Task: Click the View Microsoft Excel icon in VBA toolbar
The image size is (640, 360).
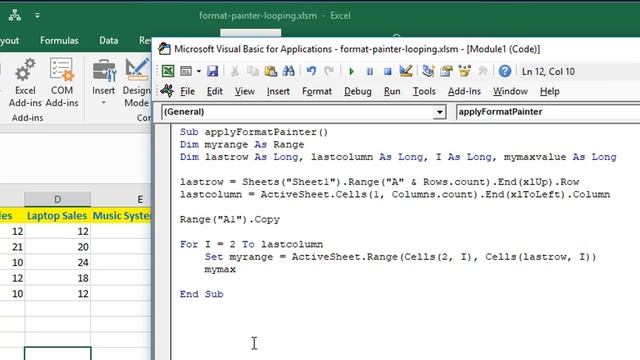Action: (x=168, y=71)
